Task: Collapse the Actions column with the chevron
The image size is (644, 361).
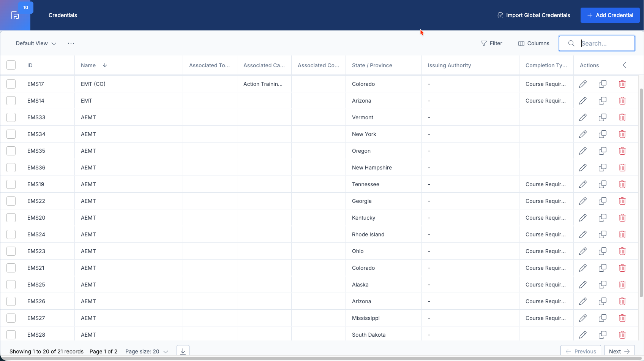Action: point(624,65)
